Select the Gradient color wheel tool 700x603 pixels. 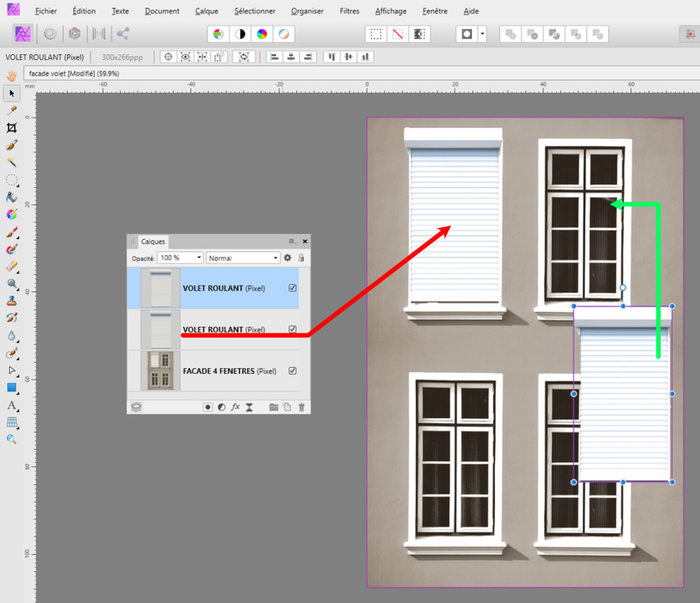11,214
